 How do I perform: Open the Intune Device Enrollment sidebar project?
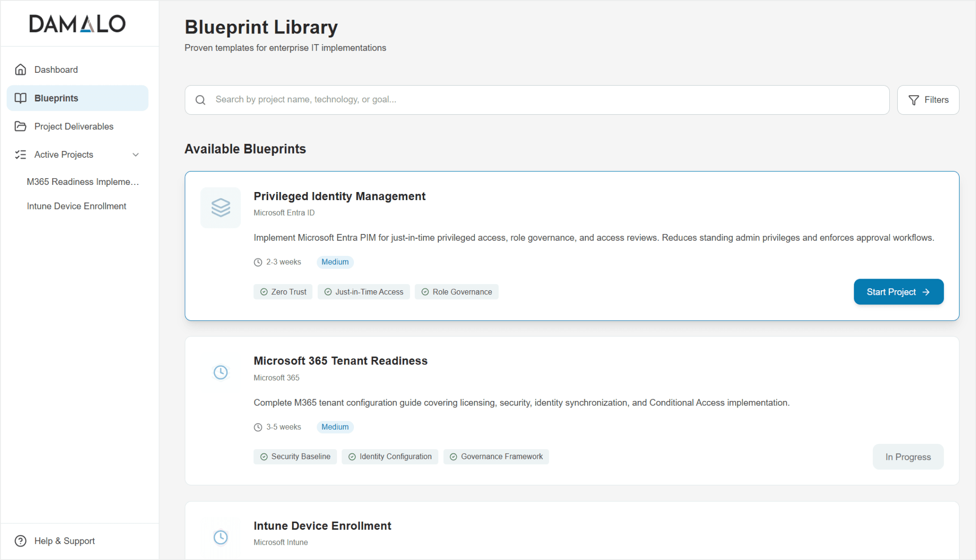click(76, 206)
